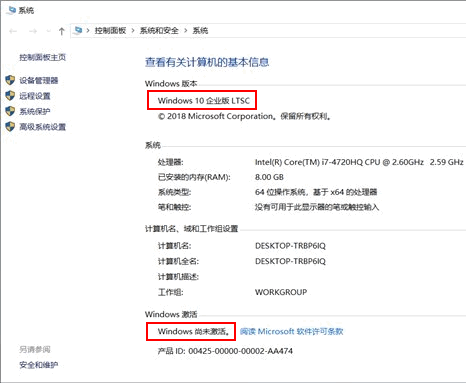Go back with the back arrow
The image size is (466, 383).
tap(13, 31)
